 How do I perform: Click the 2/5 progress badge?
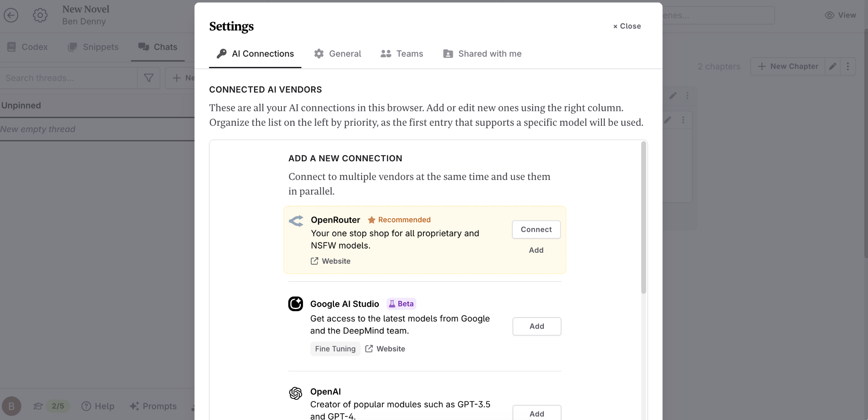tap(58, 406)
